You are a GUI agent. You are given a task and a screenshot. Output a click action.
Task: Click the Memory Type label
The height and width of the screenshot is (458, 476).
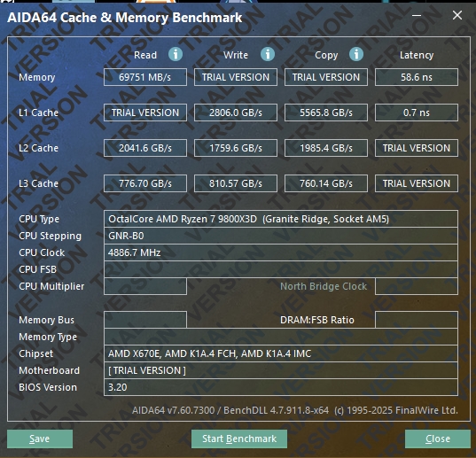click(48, 337)
